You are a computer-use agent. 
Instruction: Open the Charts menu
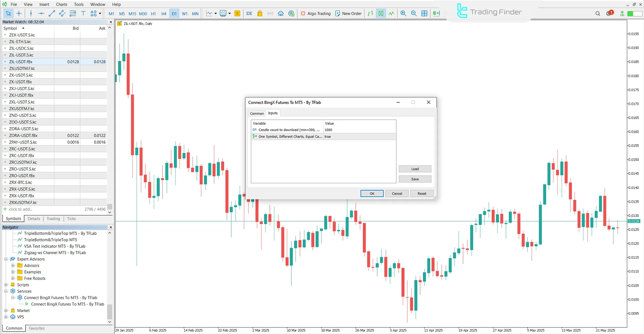pos(61,4)
